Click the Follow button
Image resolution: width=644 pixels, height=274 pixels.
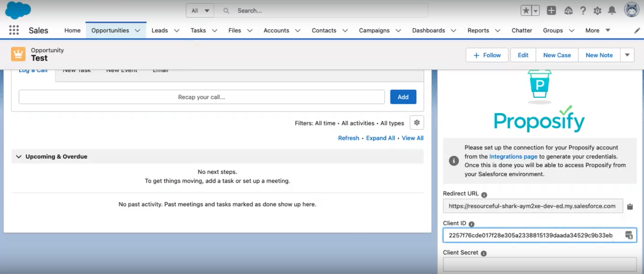coord(487,55)
